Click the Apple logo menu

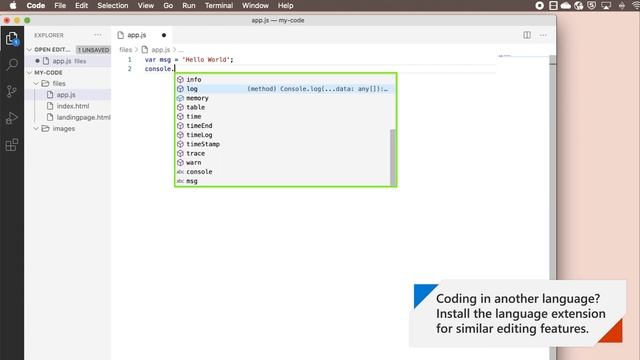pyautogui.click(x=13, y=5)
